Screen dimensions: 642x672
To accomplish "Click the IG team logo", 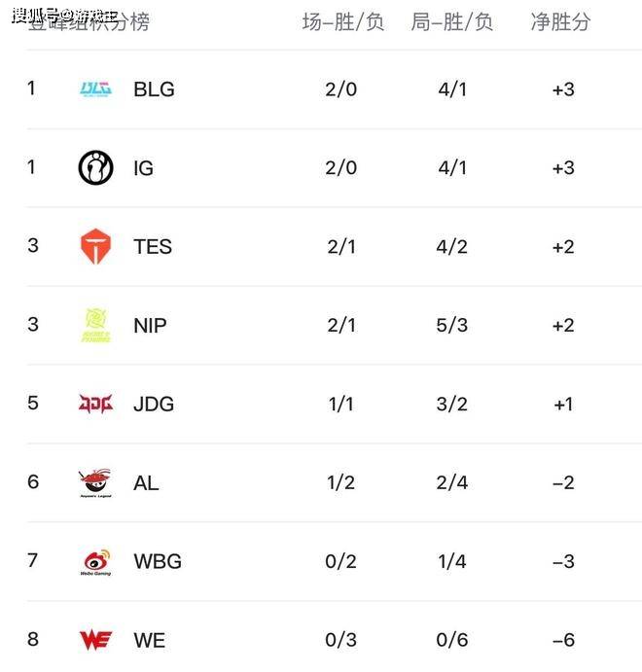I will click(x=95, y=168).
